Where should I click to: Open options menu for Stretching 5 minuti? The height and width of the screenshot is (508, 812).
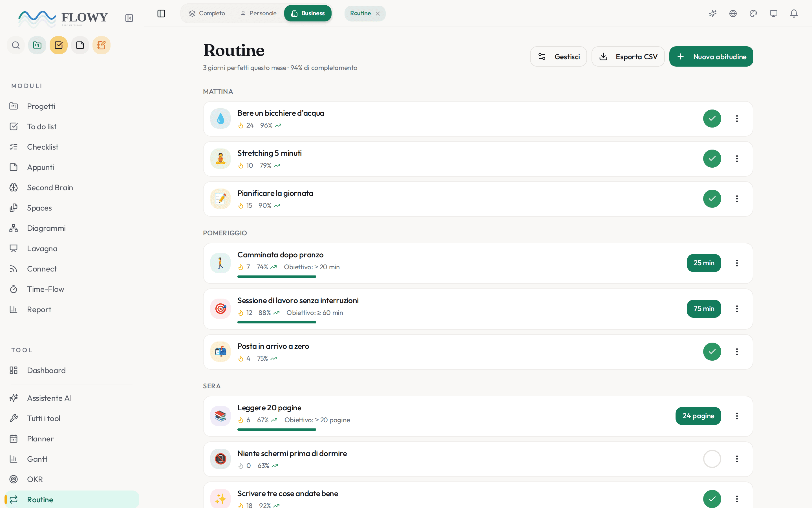pos(737,159)
